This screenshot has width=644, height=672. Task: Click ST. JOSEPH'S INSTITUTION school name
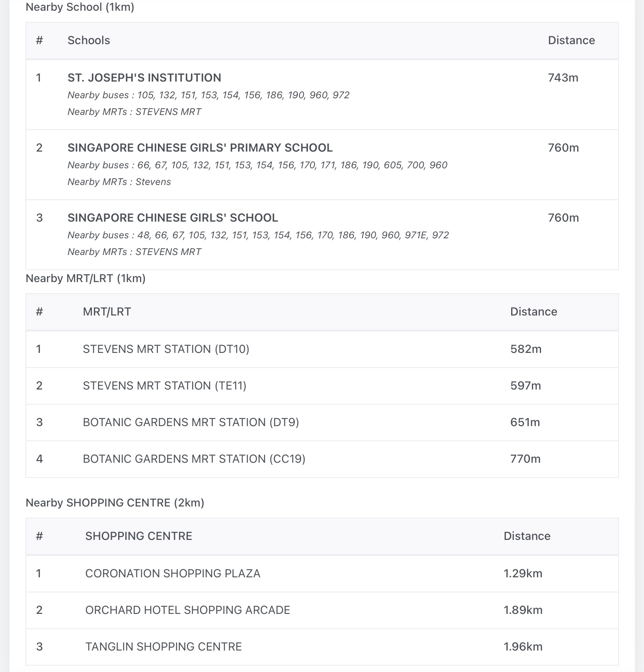tap(144, 78)
